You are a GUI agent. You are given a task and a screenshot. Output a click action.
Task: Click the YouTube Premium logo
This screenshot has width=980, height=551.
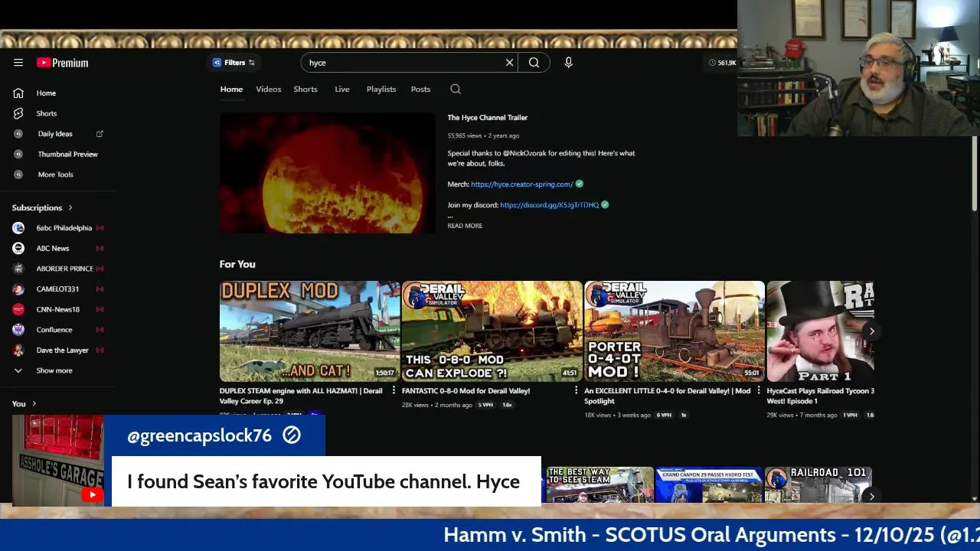point(62,63)
